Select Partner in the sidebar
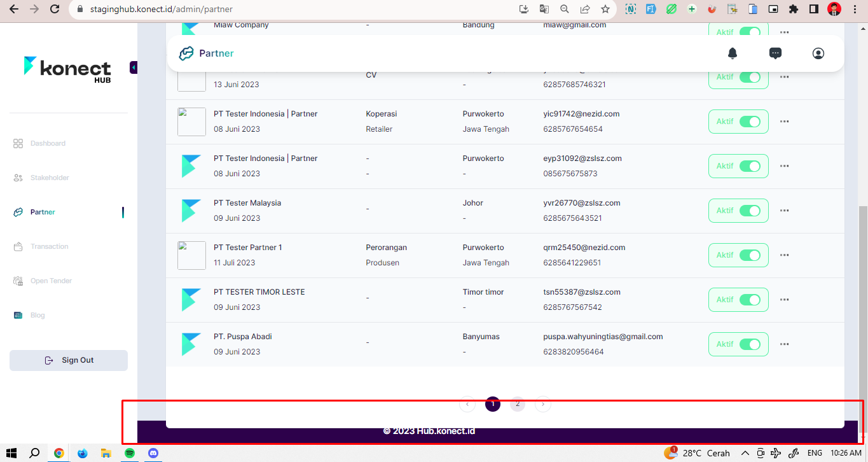This screenshot has height=462, width=868. [43, 213]
